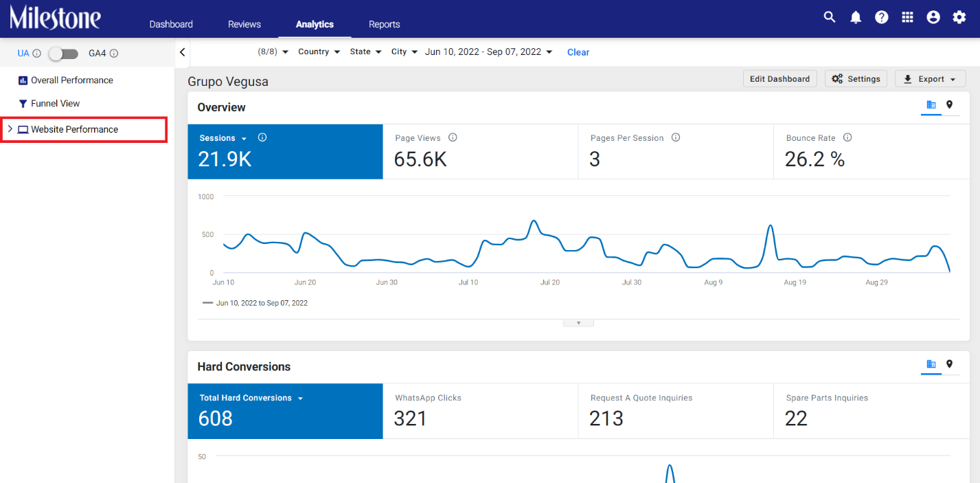
Task: Open the date range Jun 10 - Sep 07 dropdown
Action: pos(489,52)
